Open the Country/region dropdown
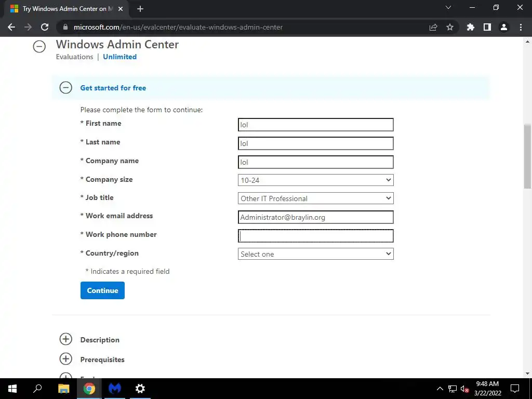Image resolution: width=532 pixels, height=399 pixels. pyautogui.click(x=315, y=254)
